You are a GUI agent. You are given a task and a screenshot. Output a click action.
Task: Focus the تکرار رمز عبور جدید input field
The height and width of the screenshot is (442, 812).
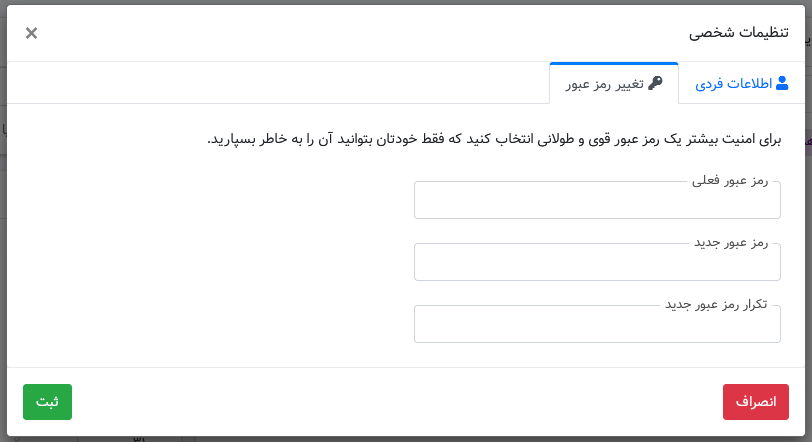tap(597, 324)
